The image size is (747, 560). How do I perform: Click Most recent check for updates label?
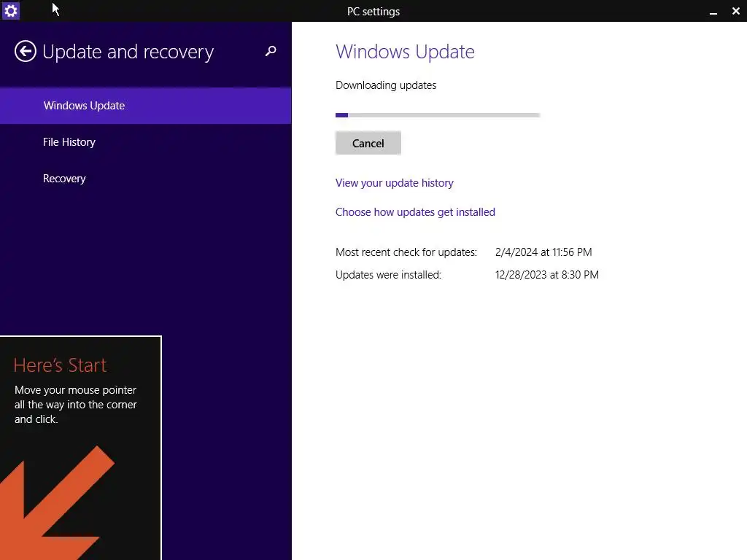tap(406, 252)
